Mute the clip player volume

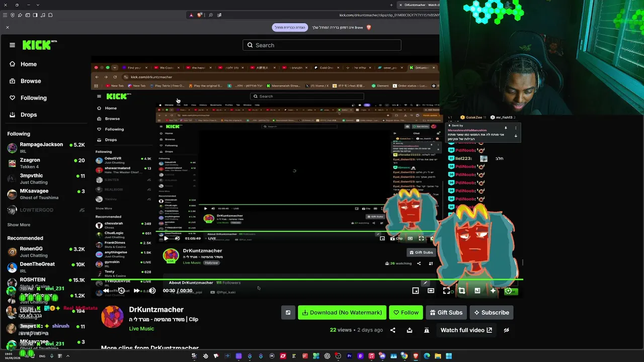click(x=152, y=291)
